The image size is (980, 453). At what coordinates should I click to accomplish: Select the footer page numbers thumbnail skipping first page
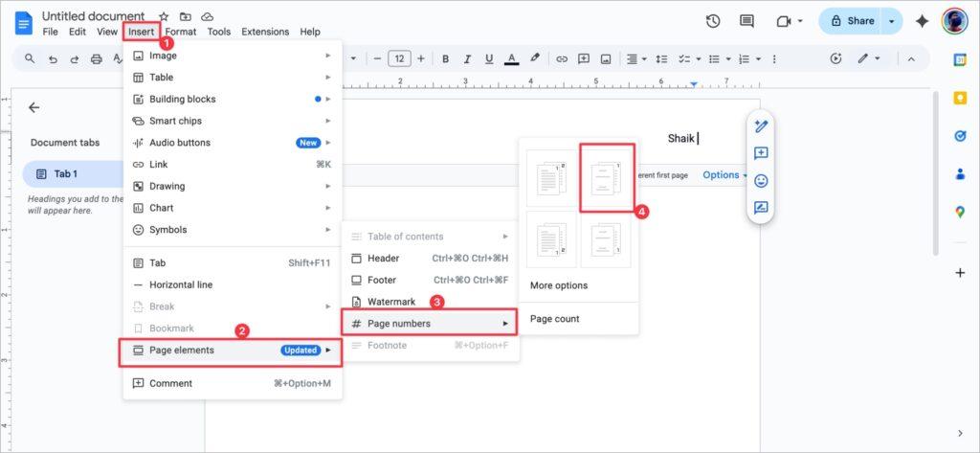coord(606,239)
